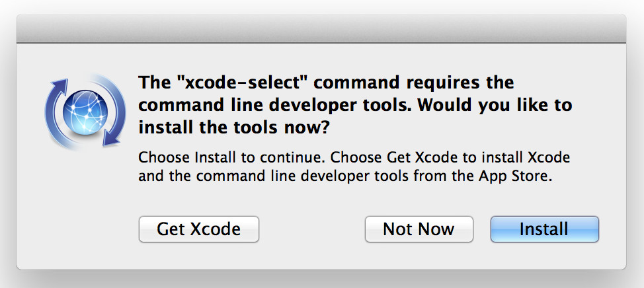Choose the Get Xcode button
Viewport: 644px width, 288px height.
[199, 229]
